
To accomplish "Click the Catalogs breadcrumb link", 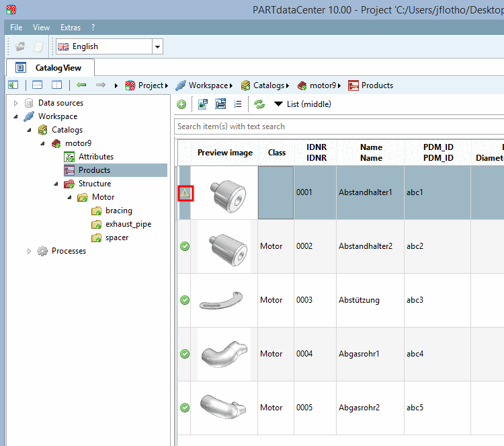I will 268,85.
